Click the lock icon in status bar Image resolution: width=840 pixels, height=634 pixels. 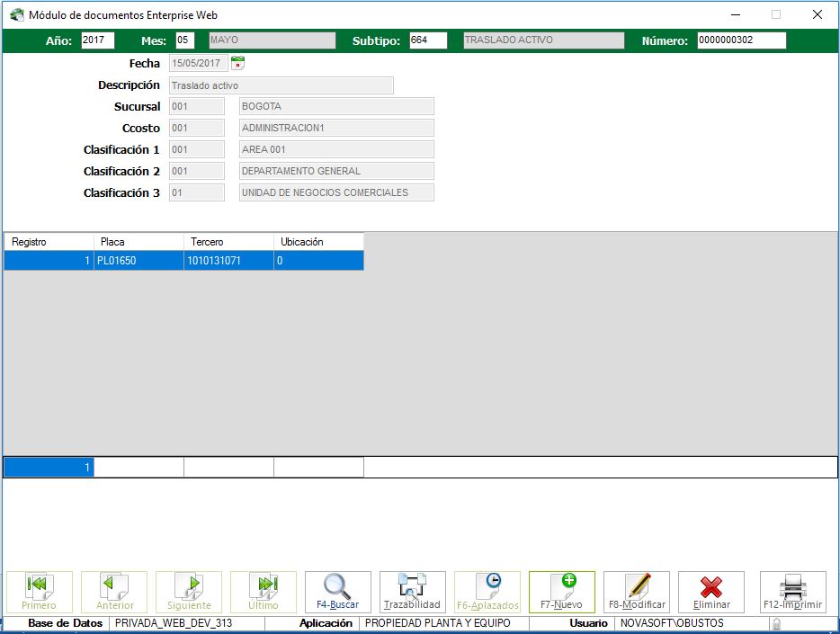pyautogui.click(x=776, y=624)
